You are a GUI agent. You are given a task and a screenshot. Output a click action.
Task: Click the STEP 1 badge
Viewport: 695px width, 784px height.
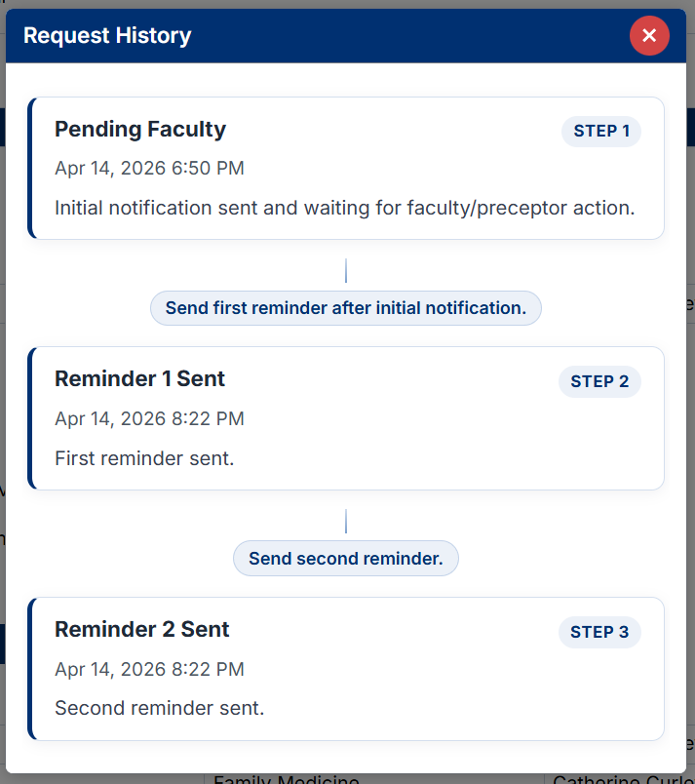point(601,131)
